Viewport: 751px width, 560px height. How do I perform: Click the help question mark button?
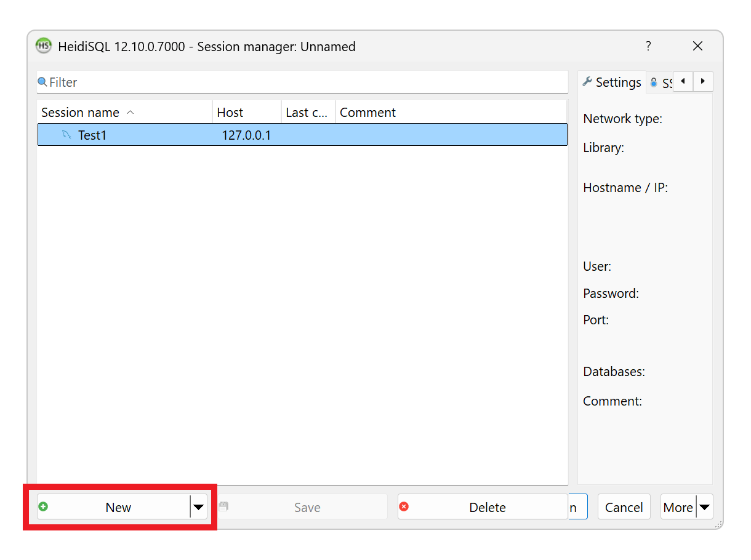[x=648, y=46]
